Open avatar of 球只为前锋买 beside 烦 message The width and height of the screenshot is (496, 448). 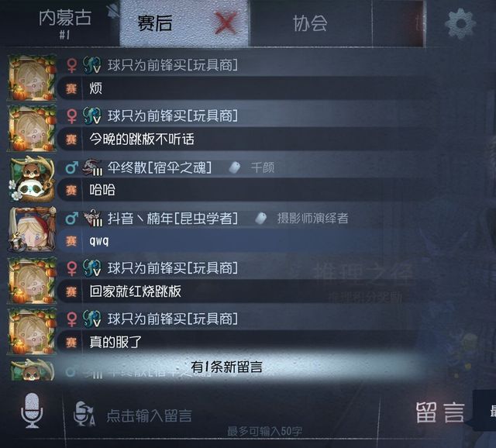coord(32,78)
